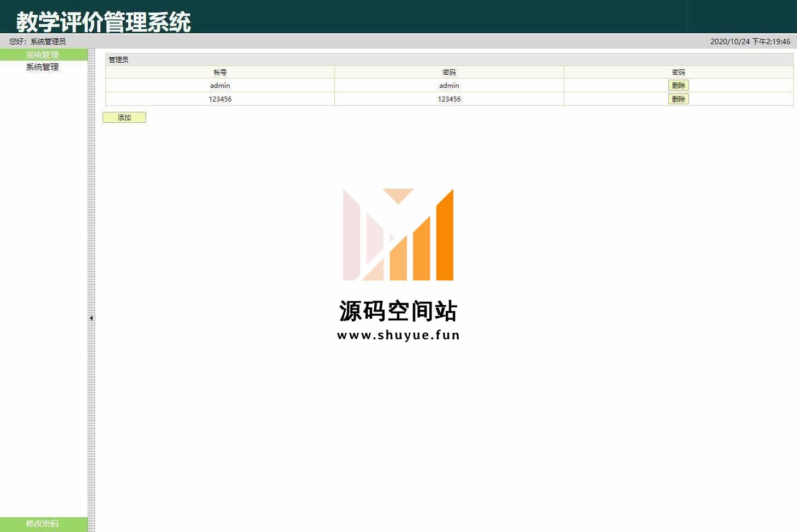This screenshot has height=532, width=797.
Task: Click the 您好：系统管理员 greeting text
Action: [38, 41]
